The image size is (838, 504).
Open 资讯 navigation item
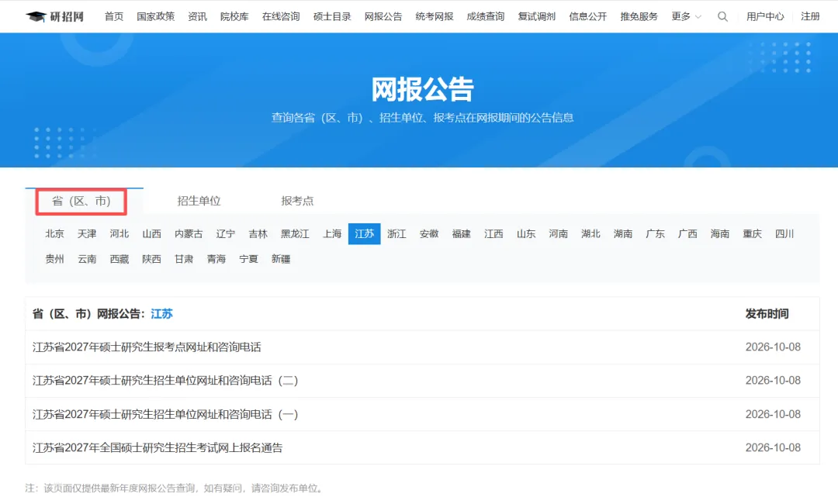pyautogui.click(x=197, y=16)
